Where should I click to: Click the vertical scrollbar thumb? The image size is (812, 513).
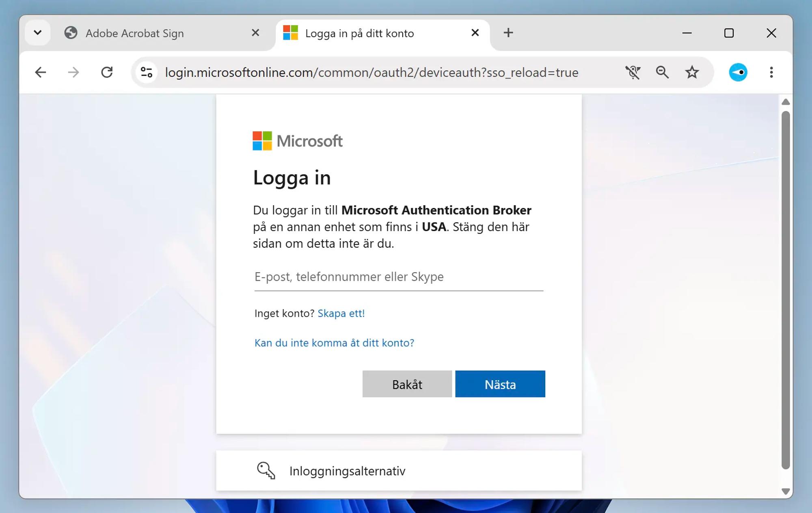point(786,290)
